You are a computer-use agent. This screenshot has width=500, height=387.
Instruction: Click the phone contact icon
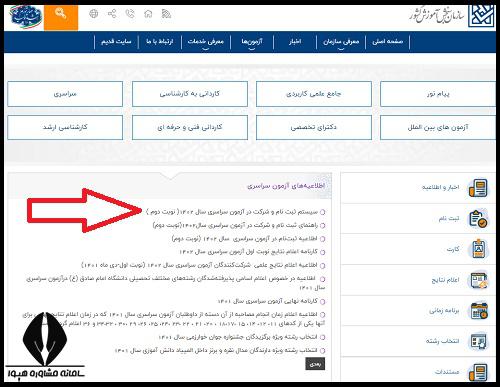point(130,14)
